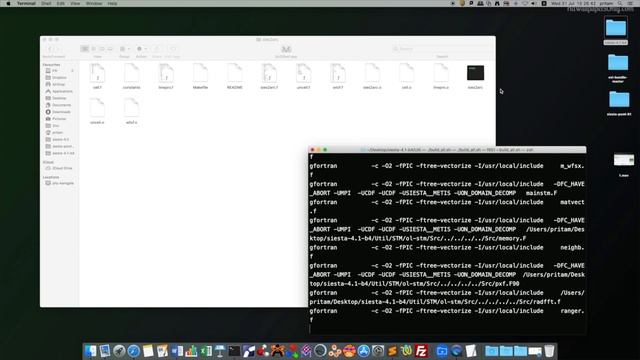Select the screenshot thumbnail file on desktop
This screenshot has height=360, width=640.
click(624, 160)
